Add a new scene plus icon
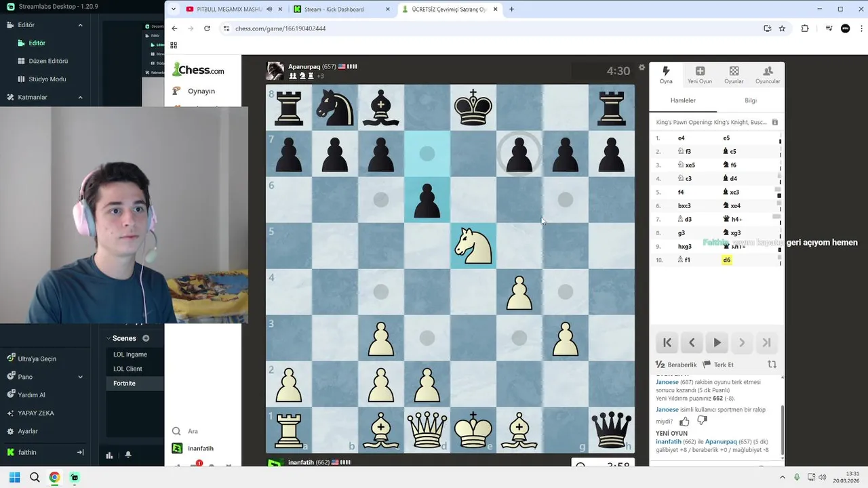The height and width of the screenshot is (488, 868). (146, 338)
